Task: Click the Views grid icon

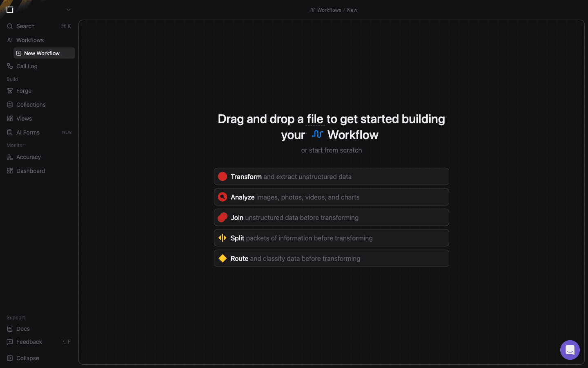Action: tap(9, 119)
